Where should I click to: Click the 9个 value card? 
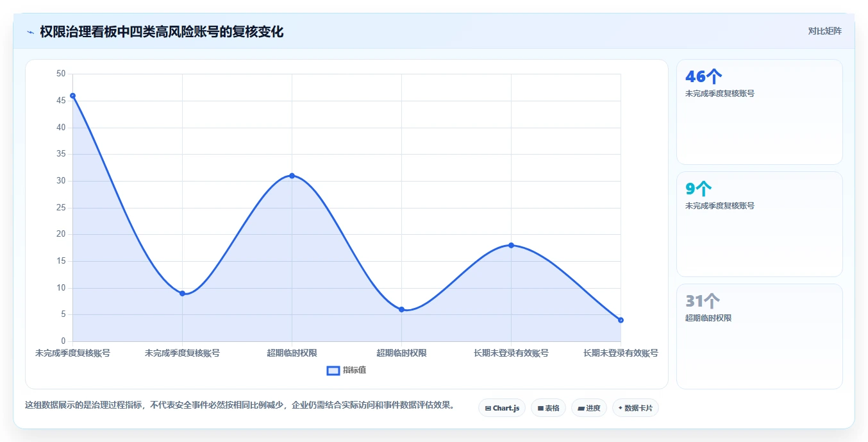(760, 224)
